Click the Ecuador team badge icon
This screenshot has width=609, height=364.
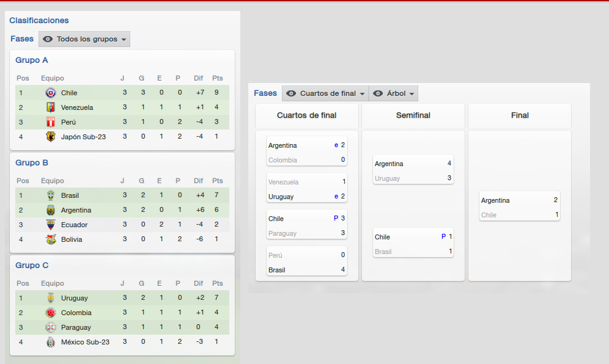coord(51,225)
